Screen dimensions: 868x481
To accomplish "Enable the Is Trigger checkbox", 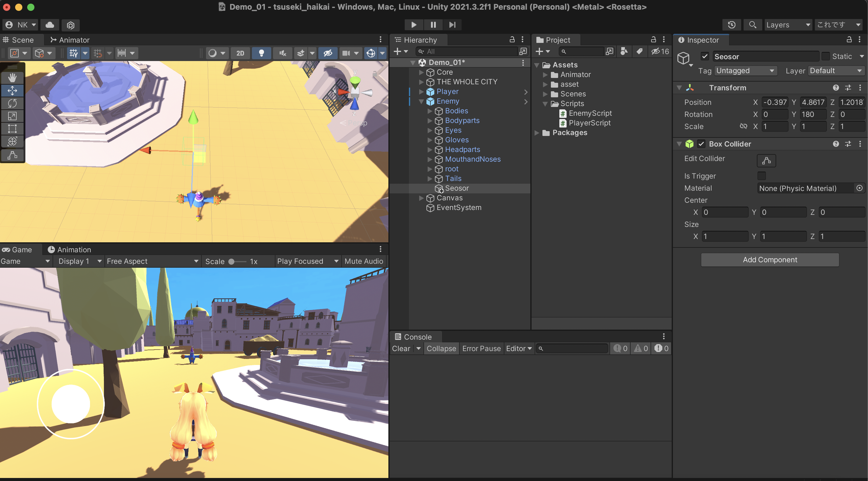I will click(761, 176).
